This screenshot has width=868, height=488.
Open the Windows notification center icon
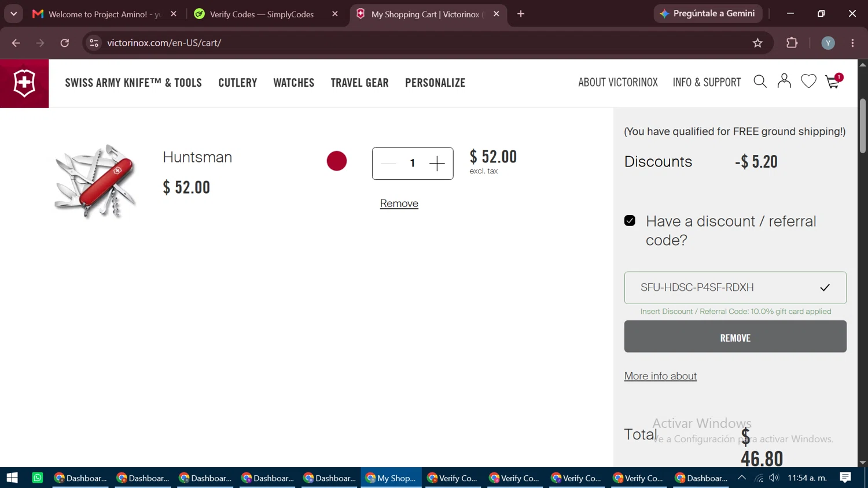pyautogui.click(x=845, y=478)
